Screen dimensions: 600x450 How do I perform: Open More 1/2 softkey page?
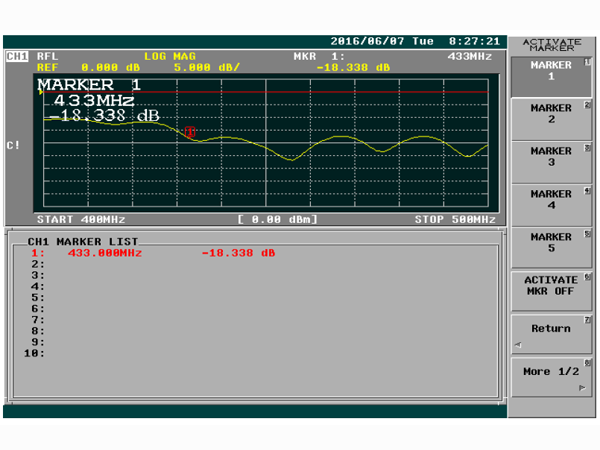[551, 377]
